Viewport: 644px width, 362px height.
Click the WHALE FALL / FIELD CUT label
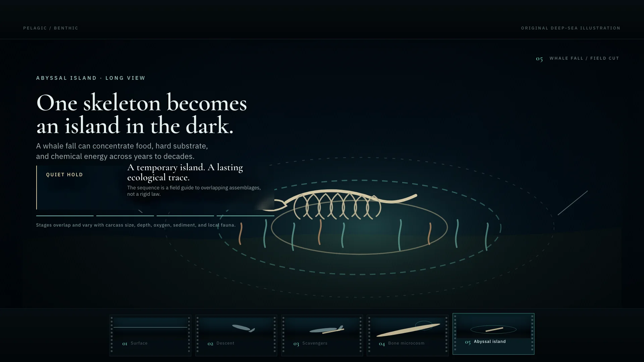point(584,58)
